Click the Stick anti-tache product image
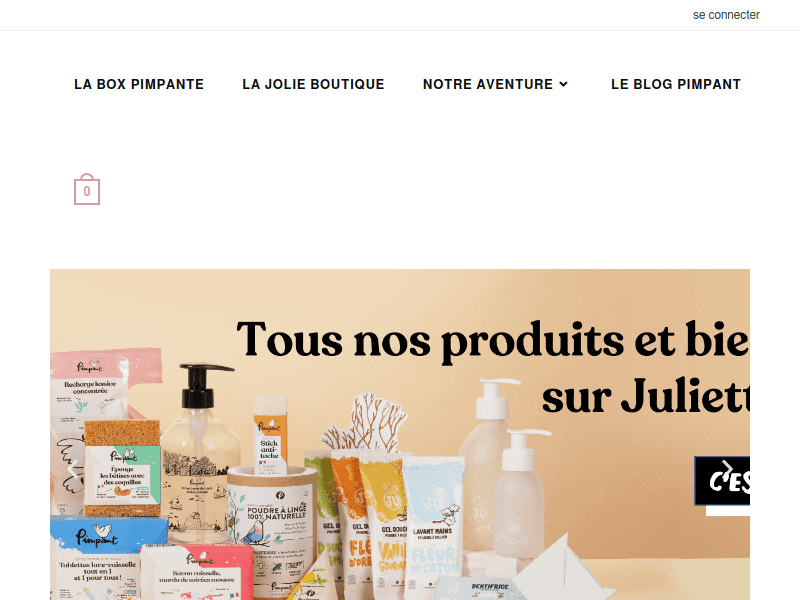 270,435
